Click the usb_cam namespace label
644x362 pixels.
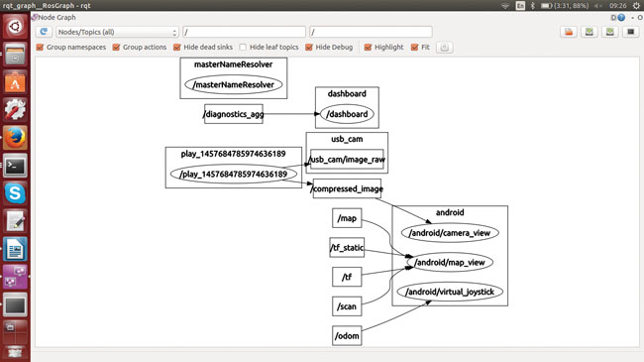[x=347, y=139]
